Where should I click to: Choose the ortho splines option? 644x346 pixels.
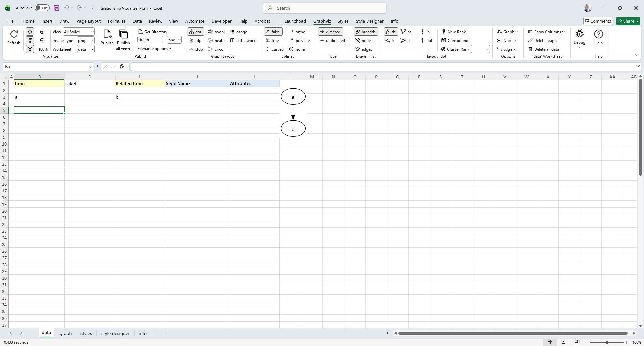tap(297, 32)
